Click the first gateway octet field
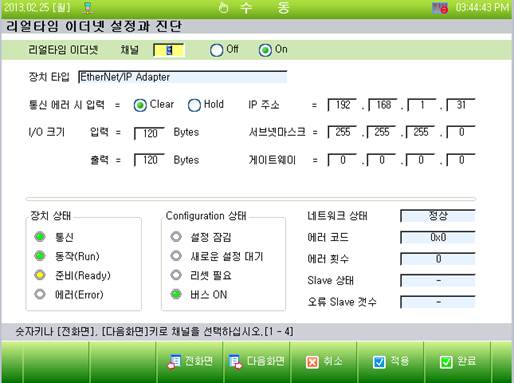This screenshot has width=514, height=383. coord(342,160)
